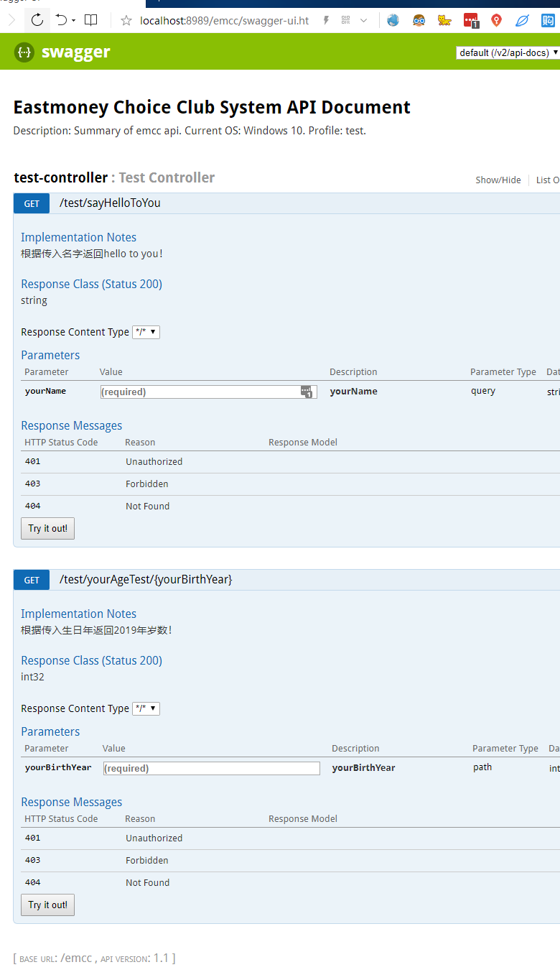Viewport: 560px width, 980px height.
Task: Click the swagger logo icon
Action: click(24, 52)
